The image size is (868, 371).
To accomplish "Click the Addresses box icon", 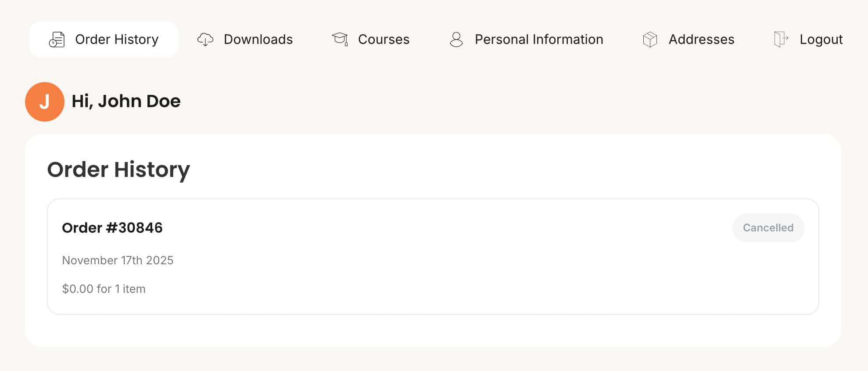I will tap(650, 40).
